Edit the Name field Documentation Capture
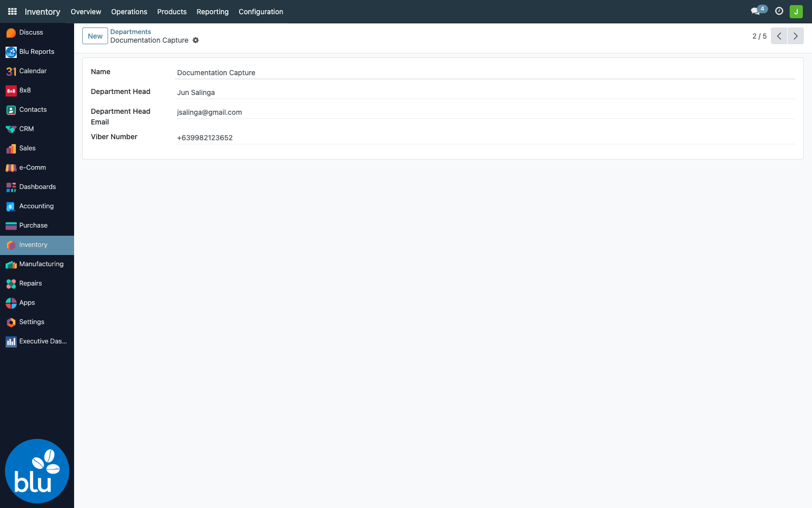 (x=485, y=73)
